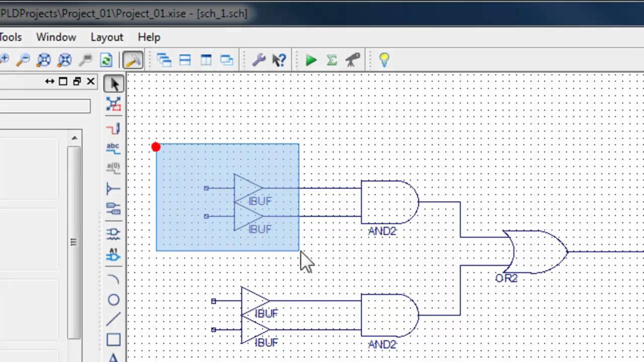Viewport: 644px width, 362px height.
Task: Select the a(0) Rename Bus tool
Action: pos(113,167)
